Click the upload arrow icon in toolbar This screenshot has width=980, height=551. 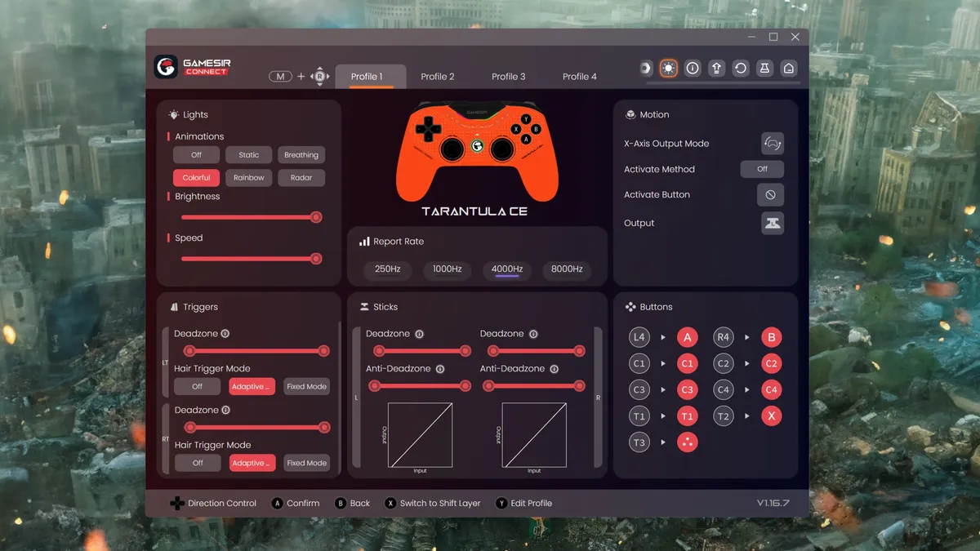(x=716, y=69)
